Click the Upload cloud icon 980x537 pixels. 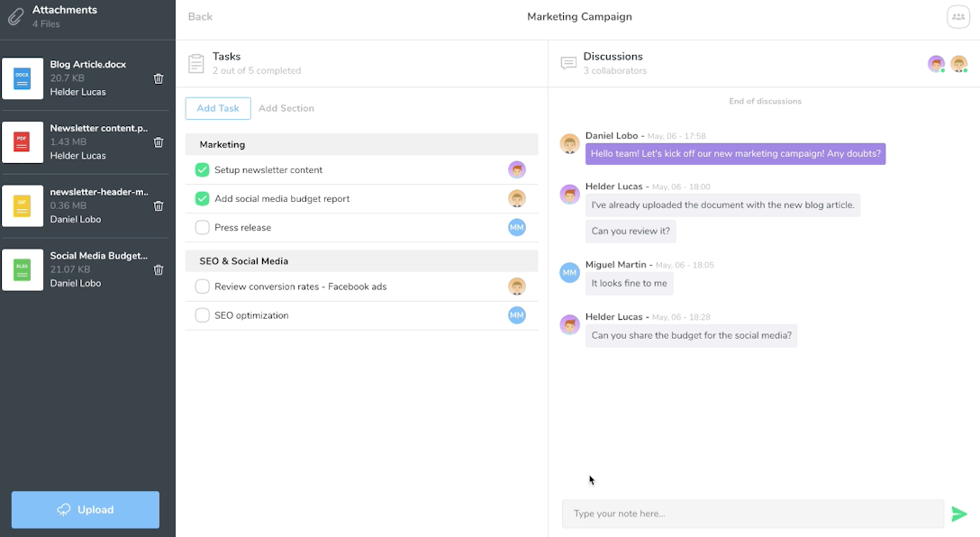(x=63, y=509)
